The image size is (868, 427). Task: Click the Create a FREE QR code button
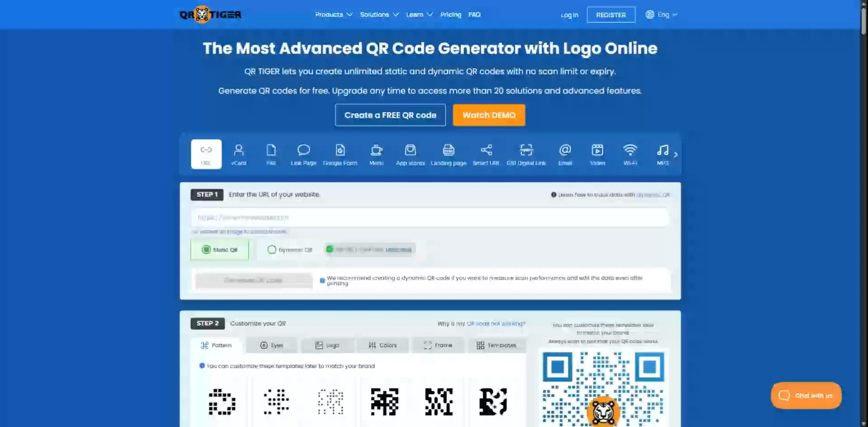[x=390, y=115]
